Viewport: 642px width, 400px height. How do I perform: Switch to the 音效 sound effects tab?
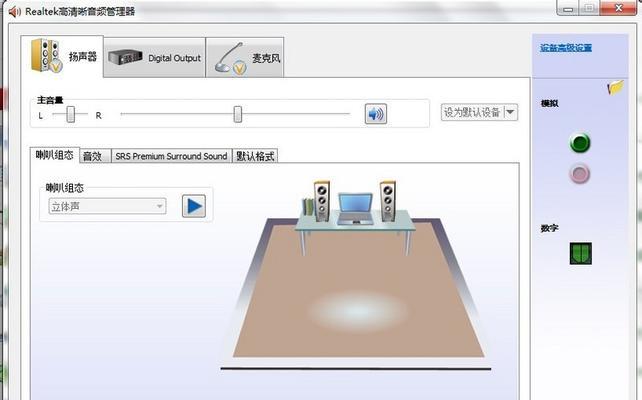93,156
